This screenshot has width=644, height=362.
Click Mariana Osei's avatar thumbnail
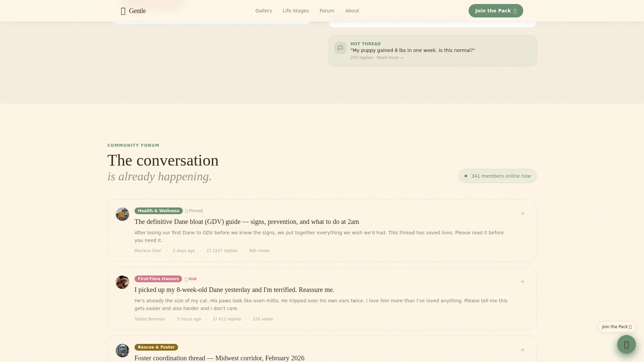(122, 214)
